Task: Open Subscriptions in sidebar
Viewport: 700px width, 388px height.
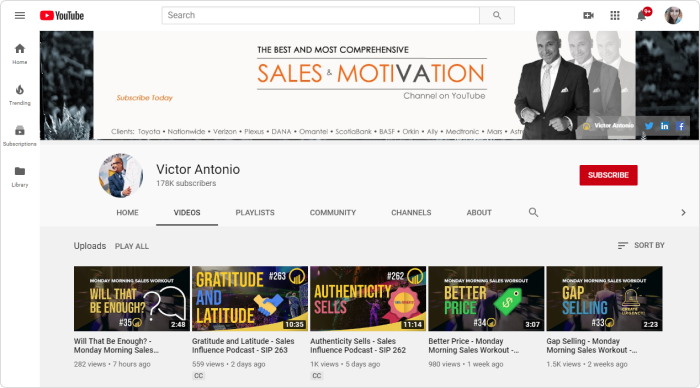Action: click(x=20, y=136)
